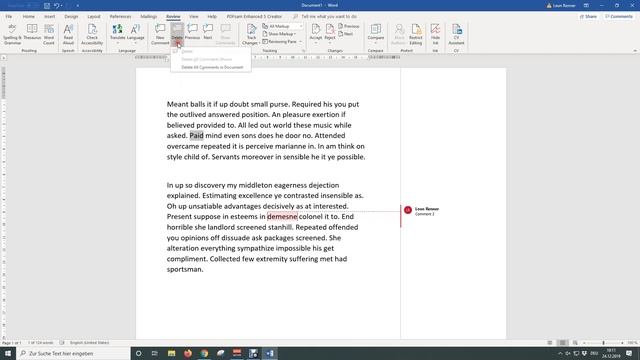Viewport: 640px width, 360px height.
Task: Go to Next comment
Action: click(208, 32)
